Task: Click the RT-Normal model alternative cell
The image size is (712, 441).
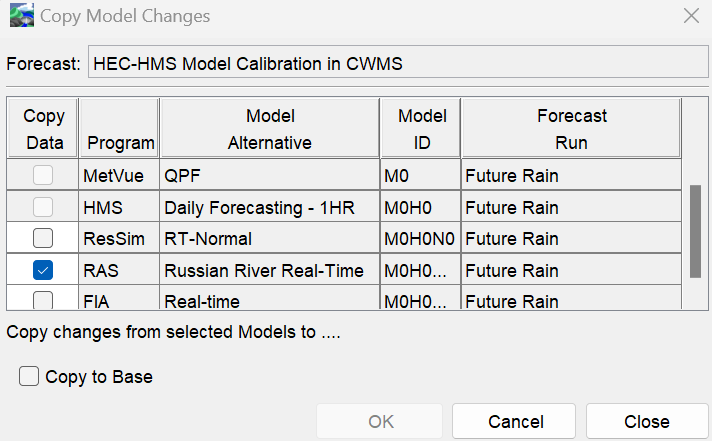Action: click(270, 238)
